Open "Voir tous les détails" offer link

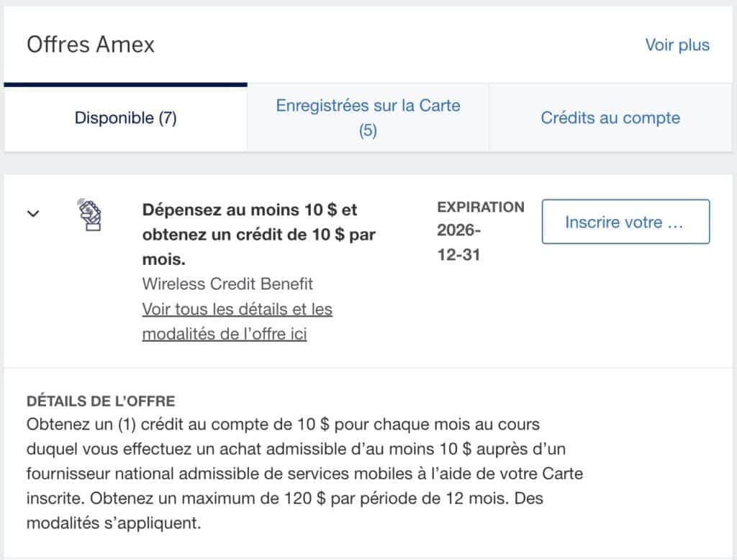point(237,309)
